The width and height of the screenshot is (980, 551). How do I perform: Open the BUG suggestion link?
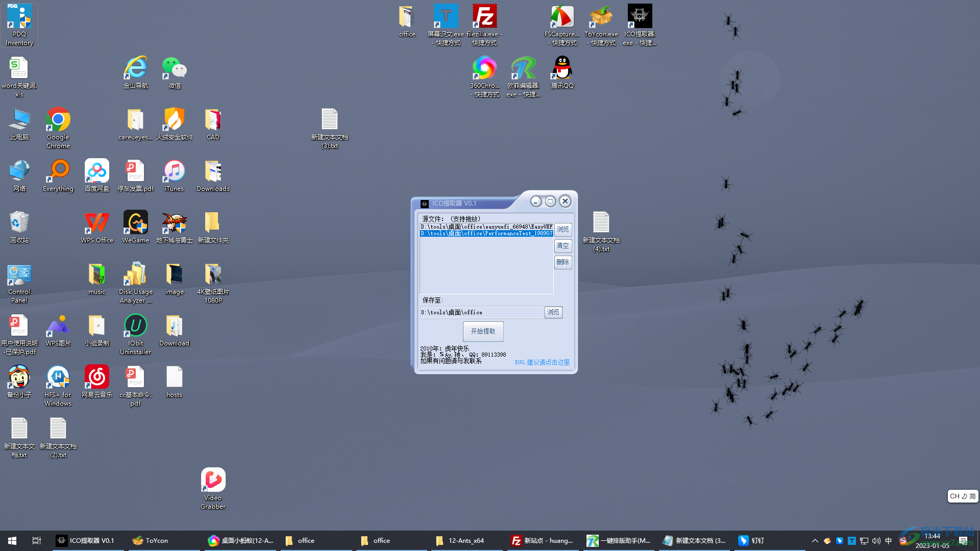click(x=542, y=362)
